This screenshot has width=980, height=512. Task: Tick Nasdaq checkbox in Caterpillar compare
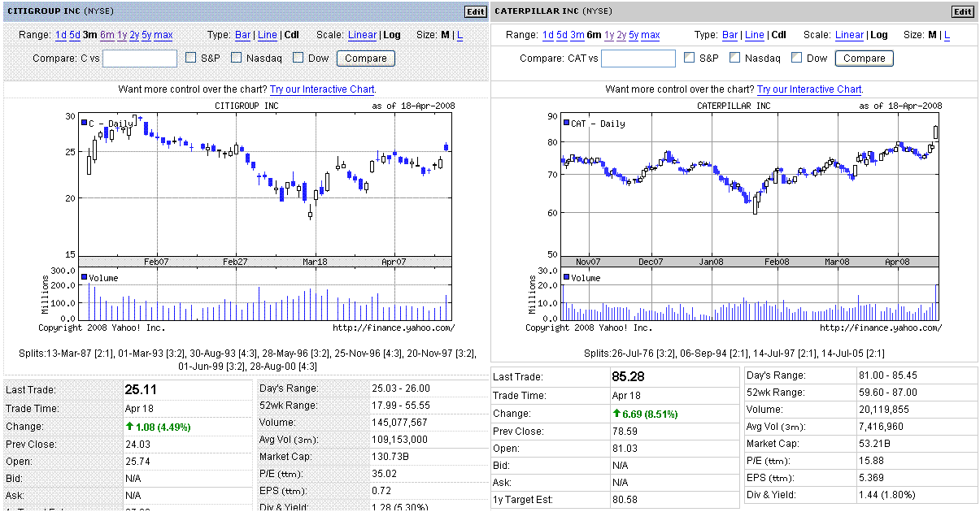[734, 58]
